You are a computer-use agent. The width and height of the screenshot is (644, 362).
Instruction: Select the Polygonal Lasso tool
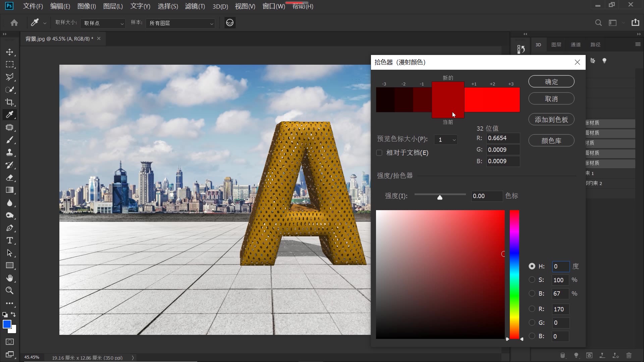[10, 77]
